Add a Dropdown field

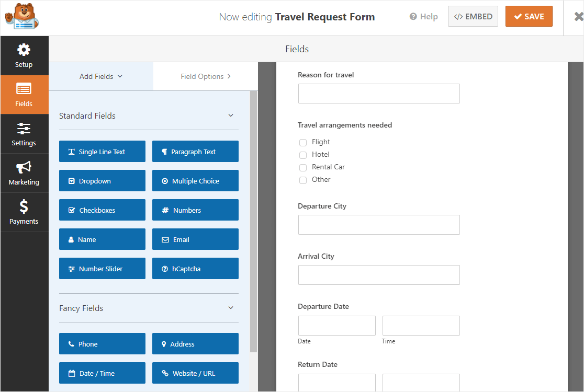click(102, 181)
